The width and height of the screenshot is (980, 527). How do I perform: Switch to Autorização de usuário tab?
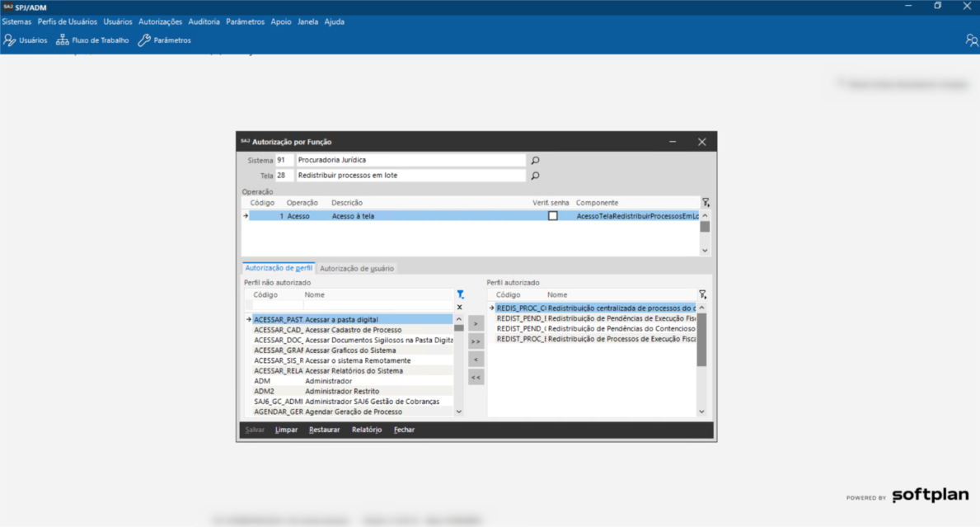click(357, 268)
